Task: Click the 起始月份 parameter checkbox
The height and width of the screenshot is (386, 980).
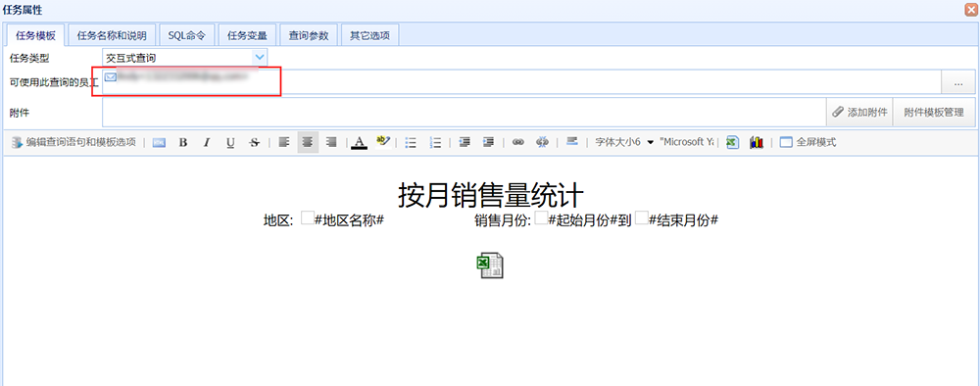Action: 541,218
